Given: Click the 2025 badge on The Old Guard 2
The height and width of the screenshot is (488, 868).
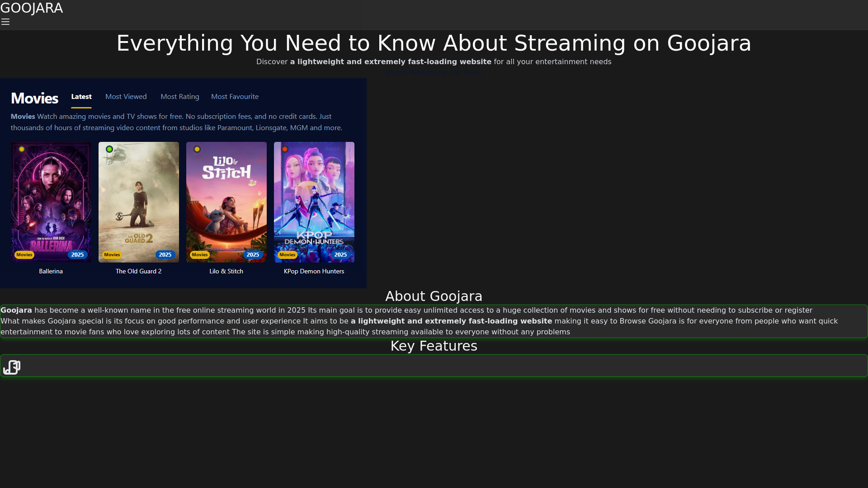Looking at the screenshot, I should [x=165, y=255].
